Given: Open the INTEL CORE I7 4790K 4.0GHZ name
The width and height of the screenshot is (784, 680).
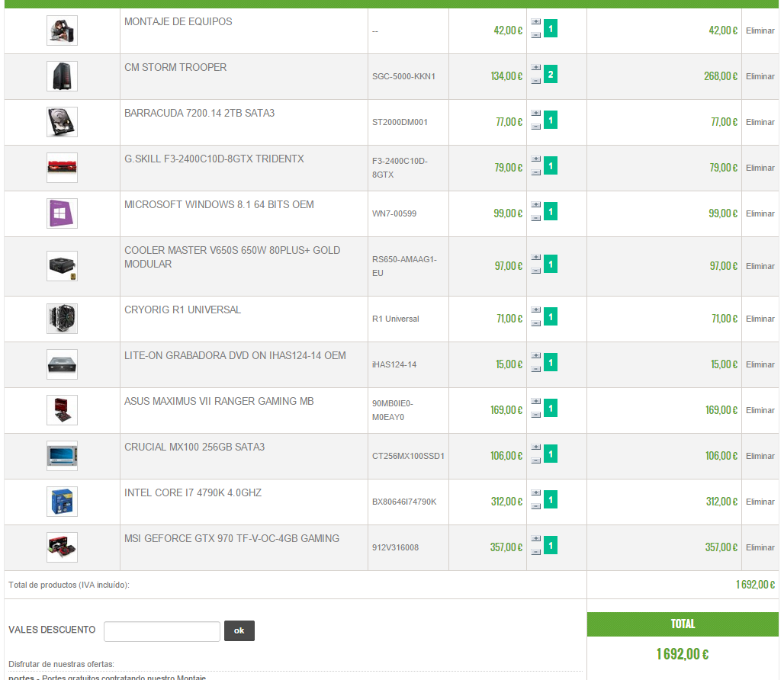Looking at the screenshot, I should 192,492.
